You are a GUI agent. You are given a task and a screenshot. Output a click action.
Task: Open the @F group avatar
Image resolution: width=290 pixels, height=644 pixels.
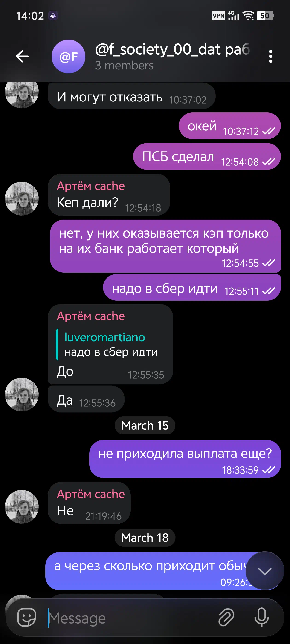tap(68, 57)
